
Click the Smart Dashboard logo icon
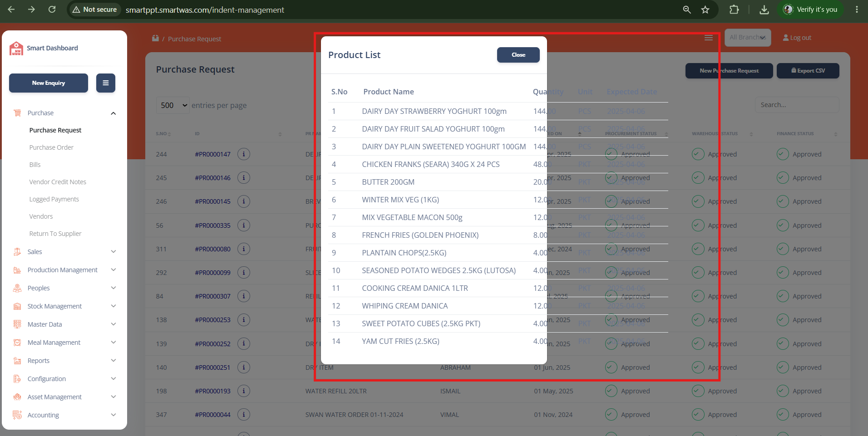(16, 48)
